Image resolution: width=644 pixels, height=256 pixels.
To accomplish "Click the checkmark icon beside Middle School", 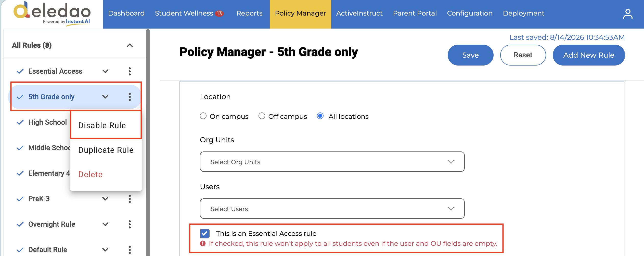I will click(20, 148).
